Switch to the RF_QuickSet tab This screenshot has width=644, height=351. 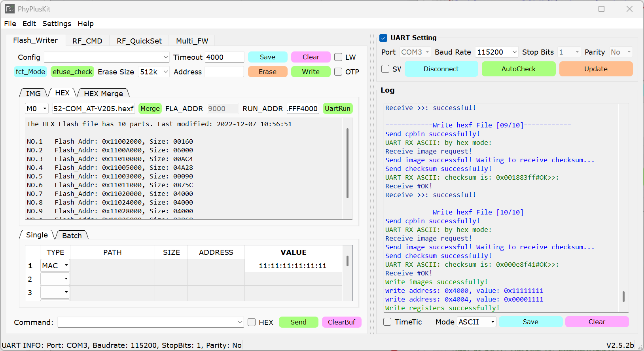[139, 41]
